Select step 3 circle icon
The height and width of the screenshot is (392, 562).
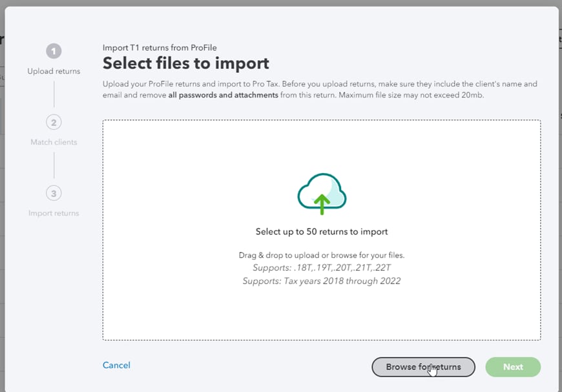pyautogui.click(x=54, y=194)
